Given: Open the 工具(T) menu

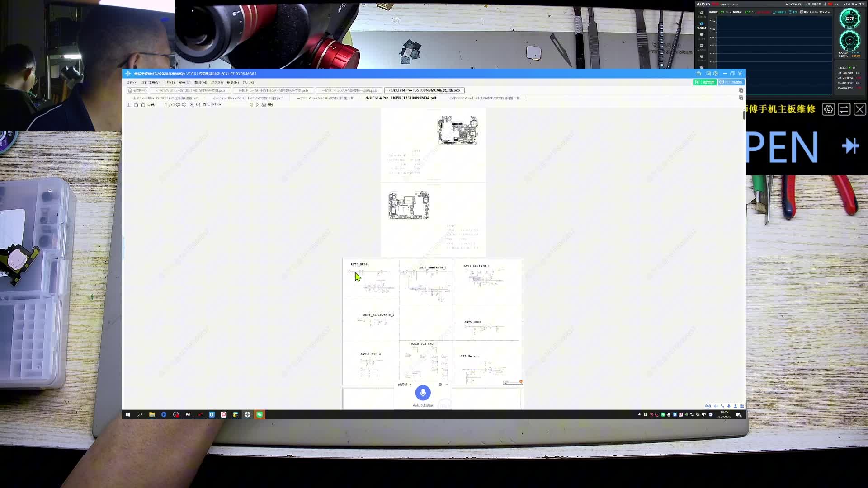Looking at the screenshot, I should click(169, 83).
